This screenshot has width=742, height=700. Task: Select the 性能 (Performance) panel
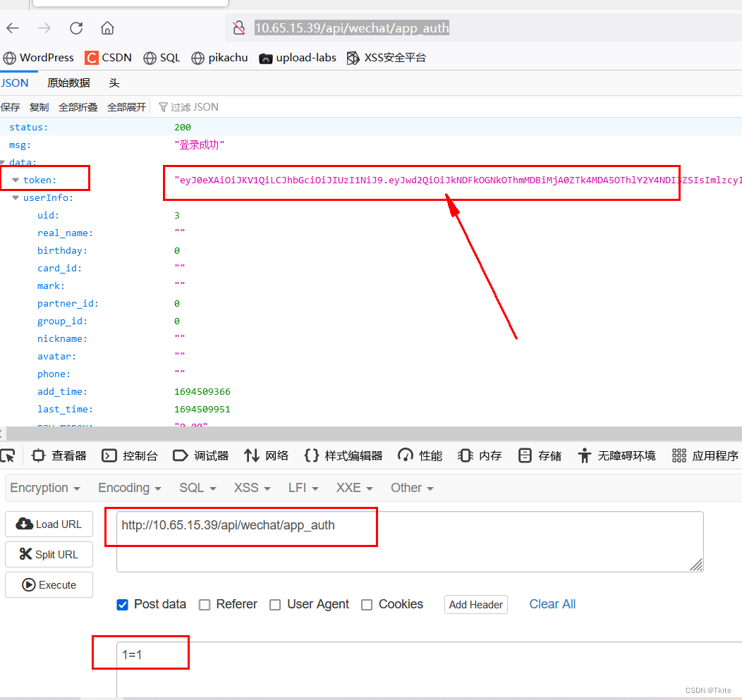coord(429,455)
